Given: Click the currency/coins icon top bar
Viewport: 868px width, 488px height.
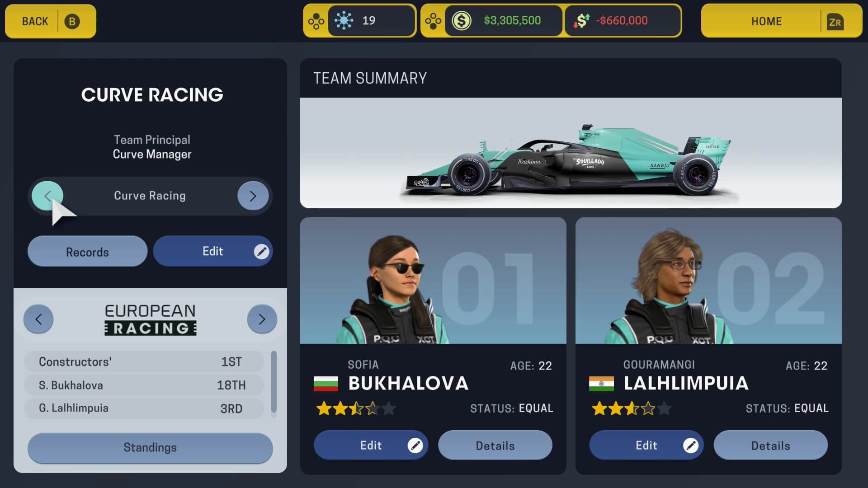Looking at the screenshot, I should point(462,20).
